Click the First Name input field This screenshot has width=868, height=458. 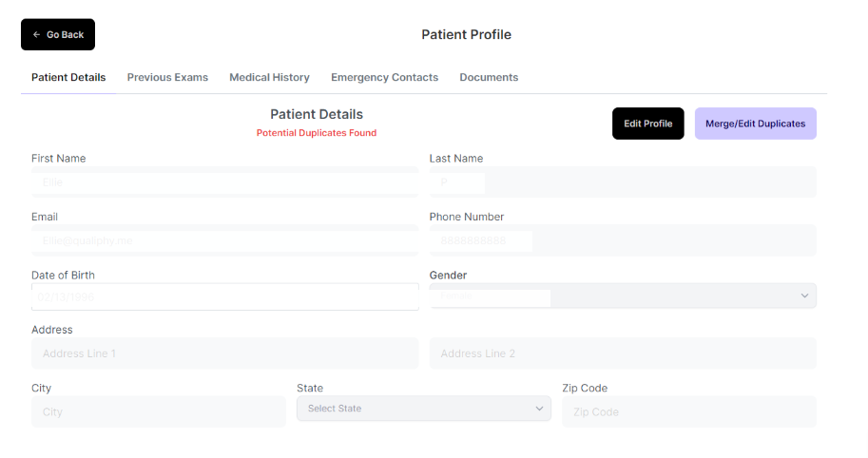click(x=224, y=181)
